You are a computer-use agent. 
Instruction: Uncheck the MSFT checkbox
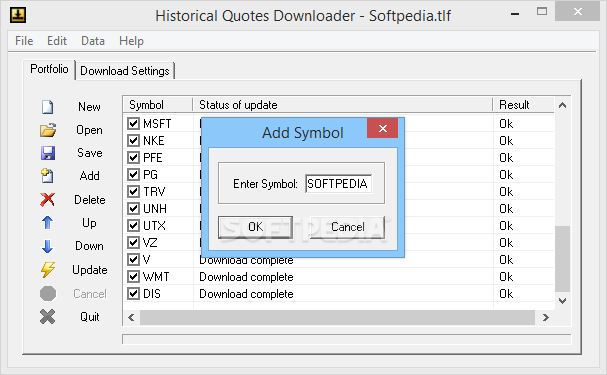coord(134,123)
